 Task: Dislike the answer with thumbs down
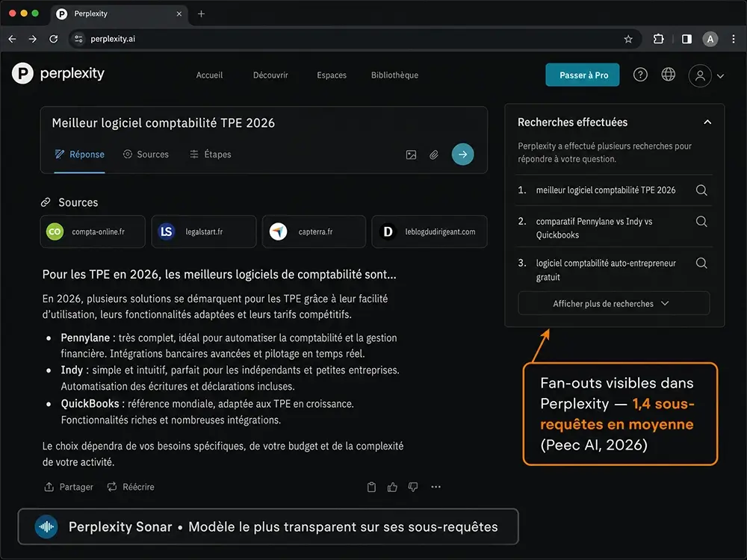(413, 487)
